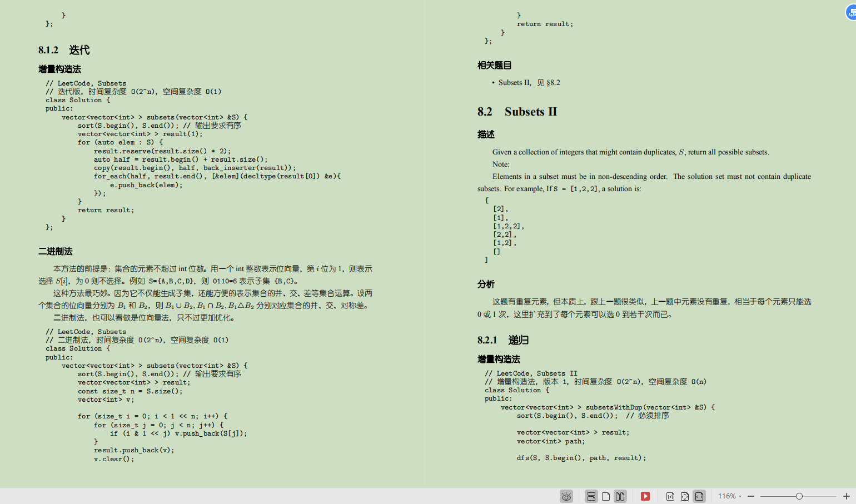Click the '分析' heading

coord(486,284)
